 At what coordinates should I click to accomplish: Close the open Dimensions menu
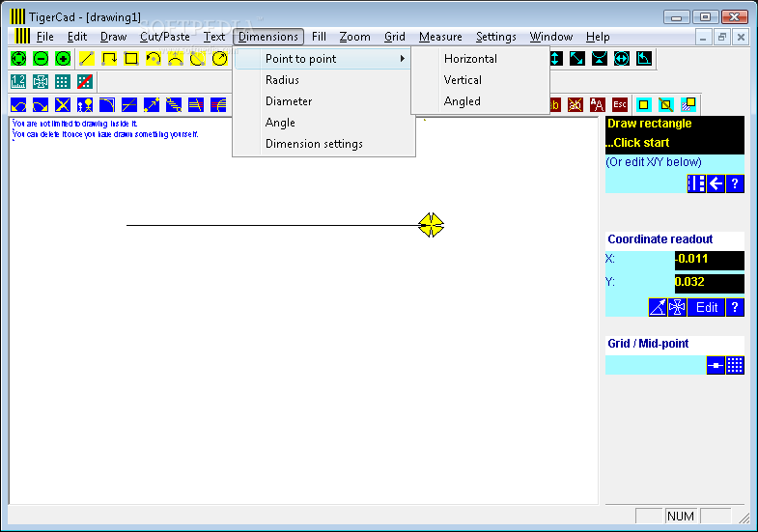(x=268, y=37)
